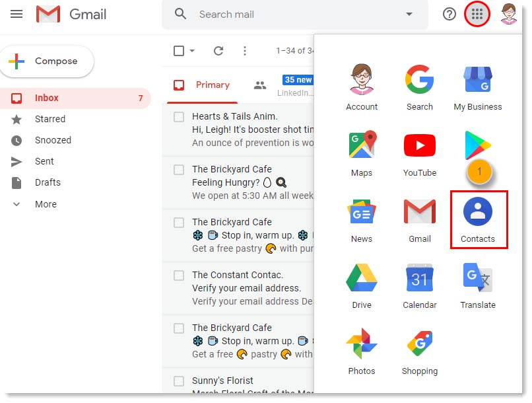Open the Sunny's Florist email
Viewport: 532px width, 403px height.
[x=238, y=381]
